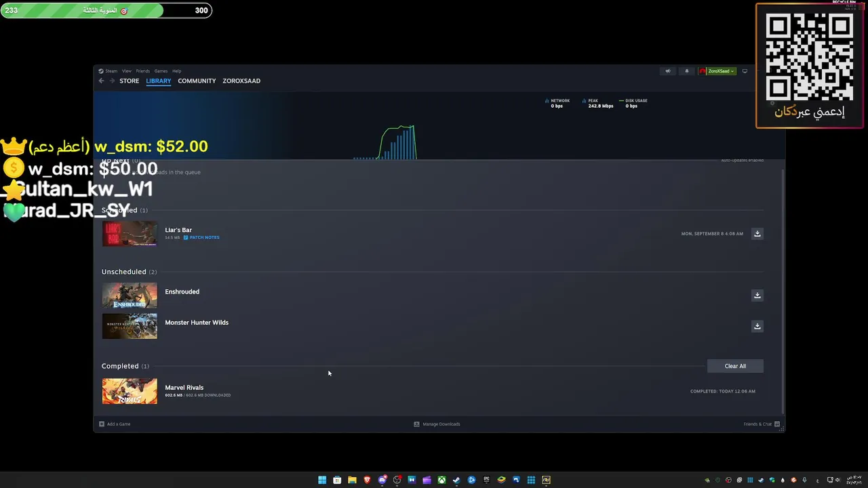Click taskbar volume speaker icon

click(837, 480)
